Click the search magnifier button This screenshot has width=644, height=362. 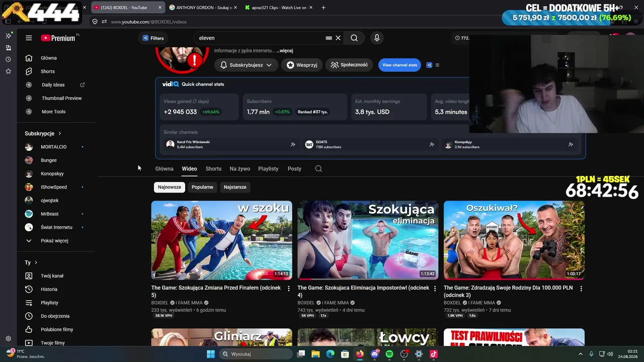354,38
